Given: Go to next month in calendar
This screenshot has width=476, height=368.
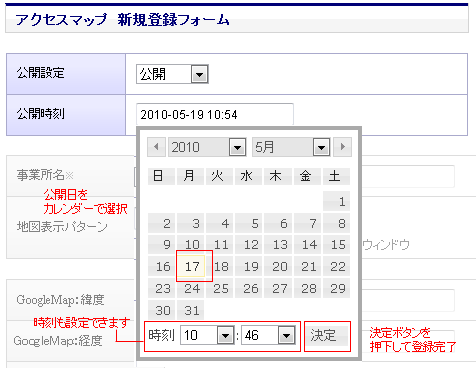Looking at the screenshot, I should 342,147.
